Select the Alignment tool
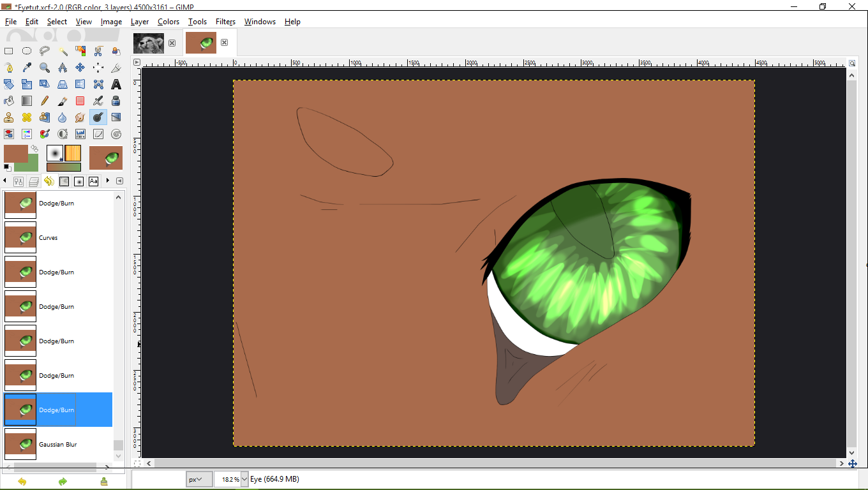The image size is (868, 490). [98, 68]
